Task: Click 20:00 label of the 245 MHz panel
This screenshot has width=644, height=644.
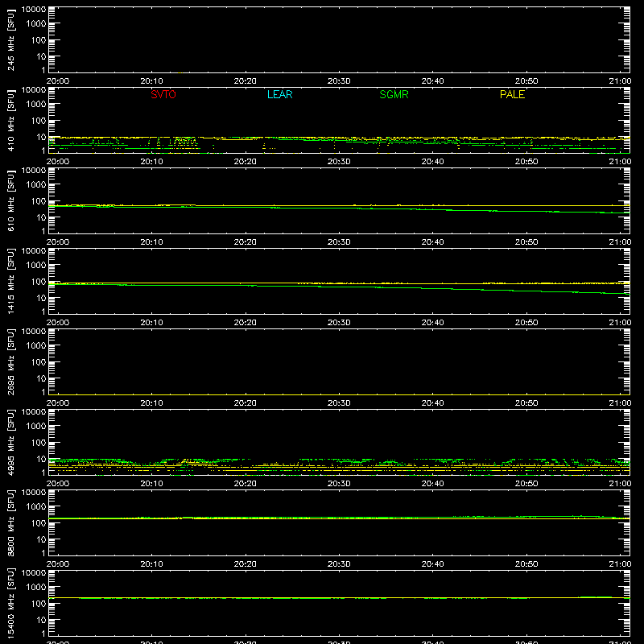Action: click(x=58, y=81)
